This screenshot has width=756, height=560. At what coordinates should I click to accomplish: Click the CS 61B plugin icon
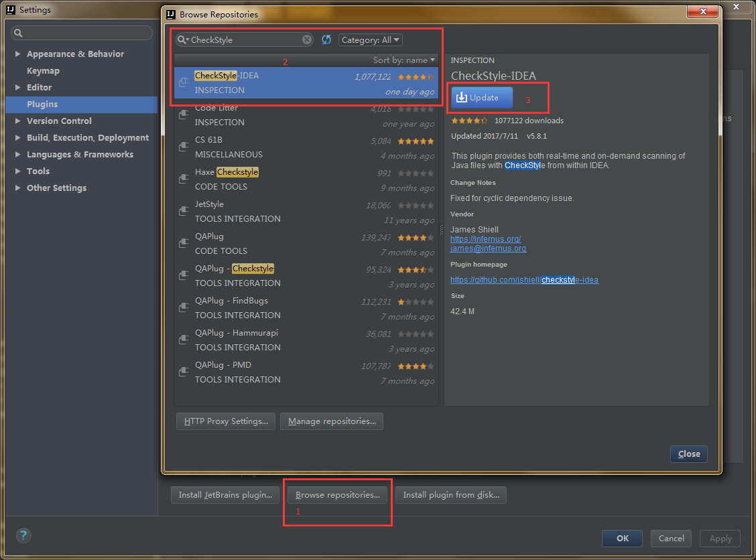tap(184, 147)
